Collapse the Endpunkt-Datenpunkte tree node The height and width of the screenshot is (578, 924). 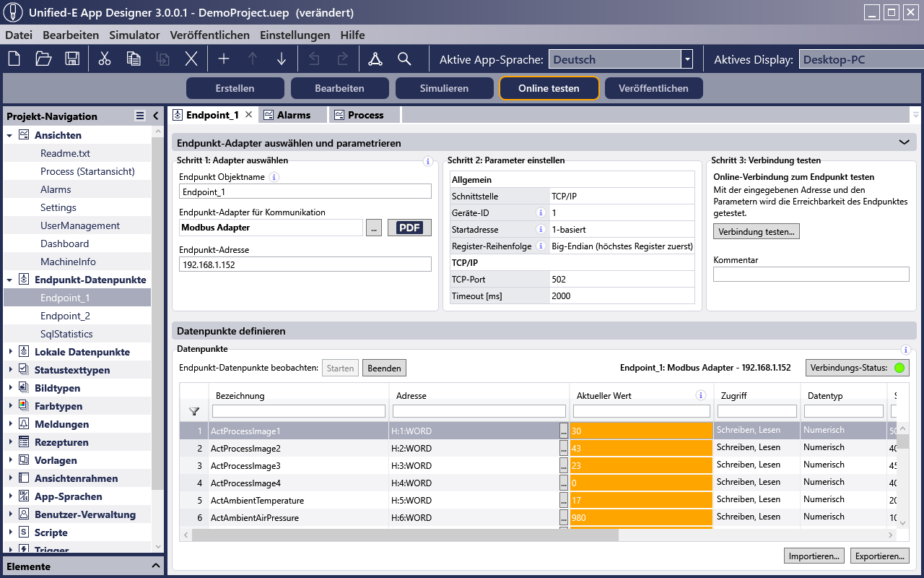(x=9, y=280)
